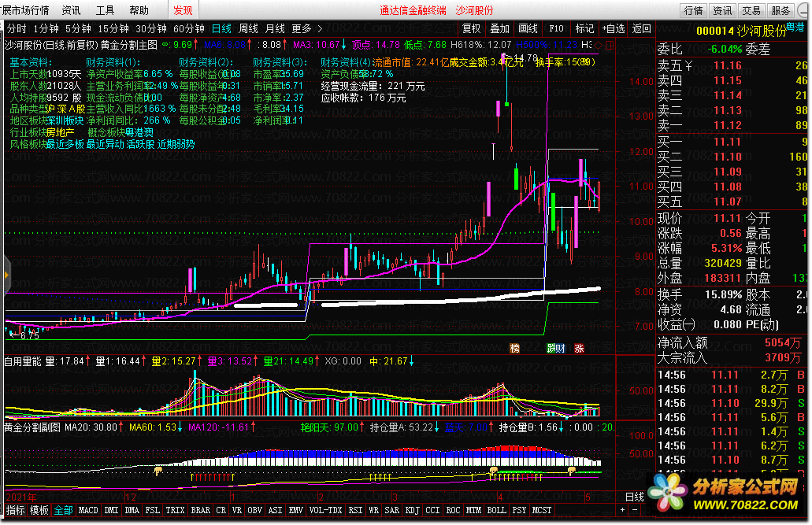Switch to VOL-TDX indicator
The height and width of the screenshot is (525, 812).
pyautogui.click(x=326, y=510)
